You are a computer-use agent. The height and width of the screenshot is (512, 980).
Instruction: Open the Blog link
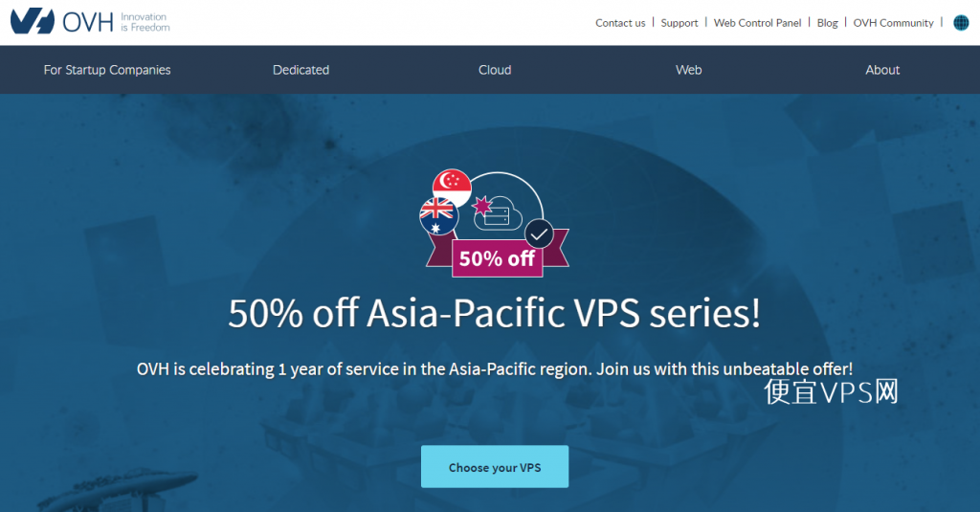[x=828, y=23]
